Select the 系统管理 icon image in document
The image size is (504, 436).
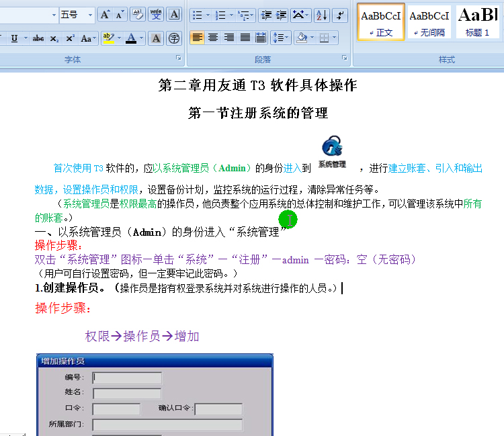[x=333, y=152]
